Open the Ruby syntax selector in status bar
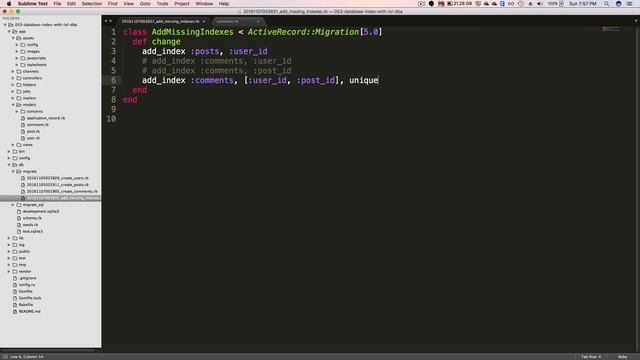The image size is (640, 360). [622, 357]
